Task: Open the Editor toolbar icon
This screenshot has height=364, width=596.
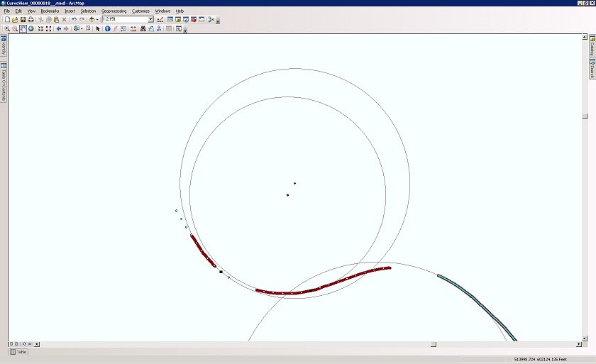Action: click(x=160, y=19)
